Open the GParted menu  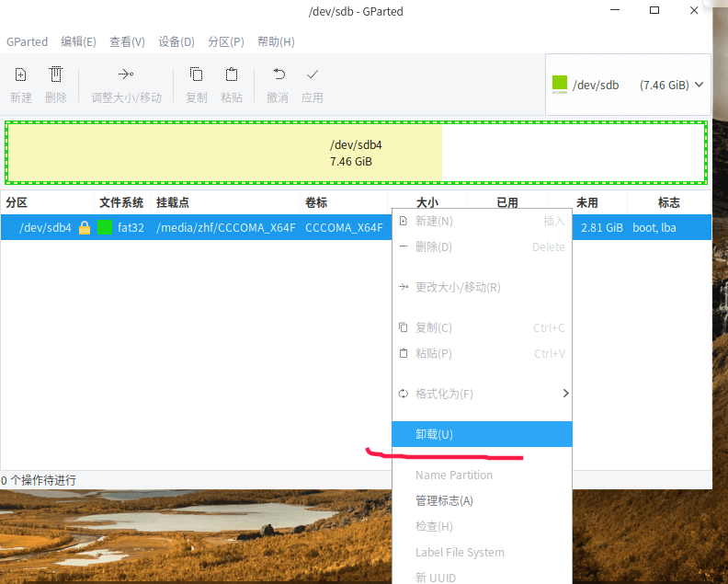coord(28,41)
